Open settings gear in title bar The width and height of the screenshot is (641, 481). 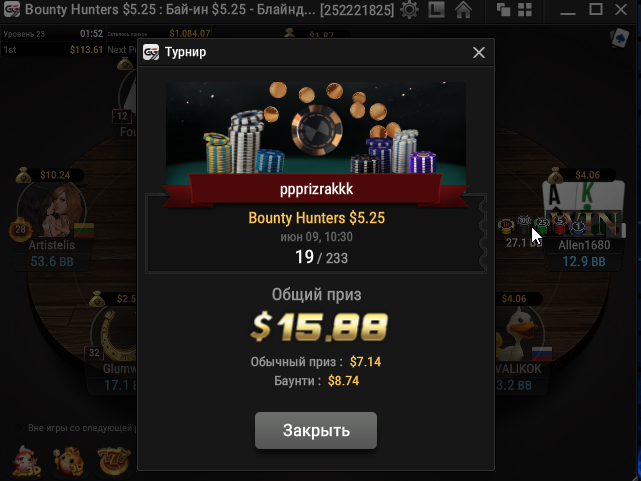410,9
